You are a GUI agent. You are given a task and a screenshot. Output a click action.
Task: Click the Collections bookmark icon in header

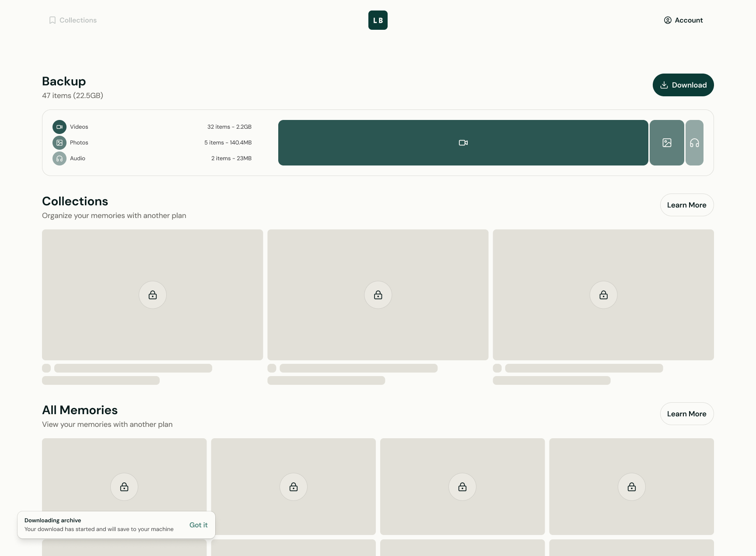[x=52, y=20]
